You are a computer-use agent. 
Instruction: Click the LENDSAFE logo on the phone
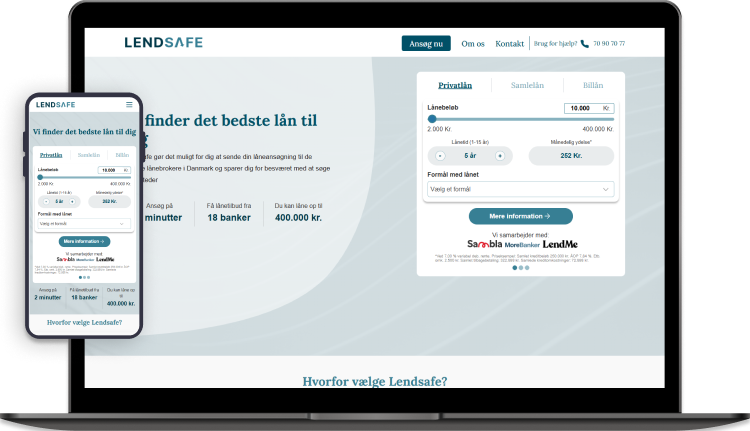pos(55,105)
